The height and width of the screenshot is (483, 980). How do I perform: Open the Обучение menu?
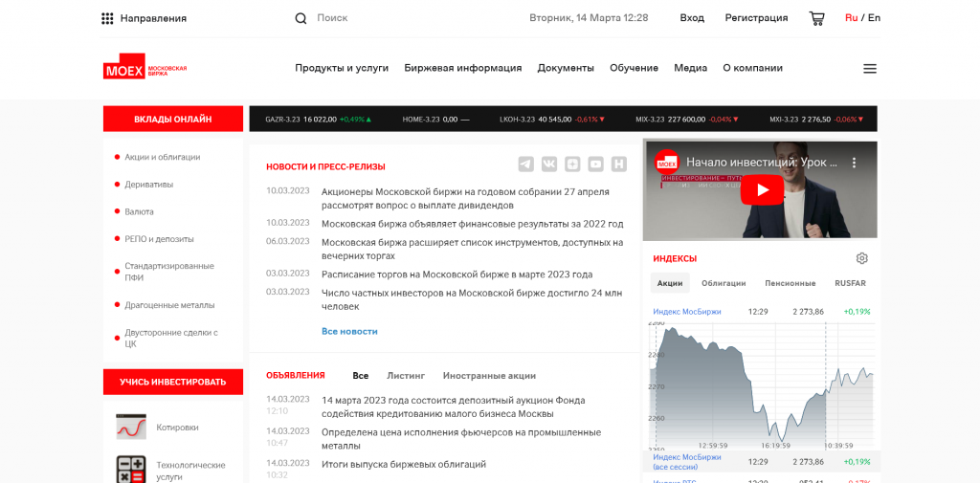pos(634,68)
